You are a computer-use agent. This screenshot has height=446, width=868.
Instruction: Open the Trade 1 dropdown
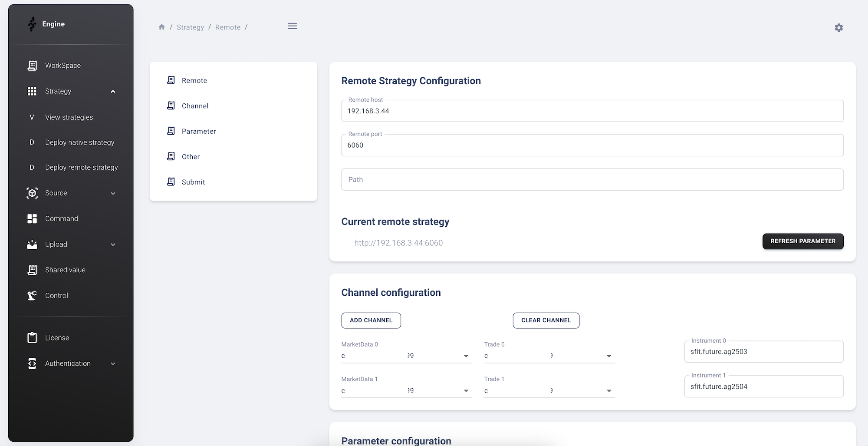coord(608,391)
